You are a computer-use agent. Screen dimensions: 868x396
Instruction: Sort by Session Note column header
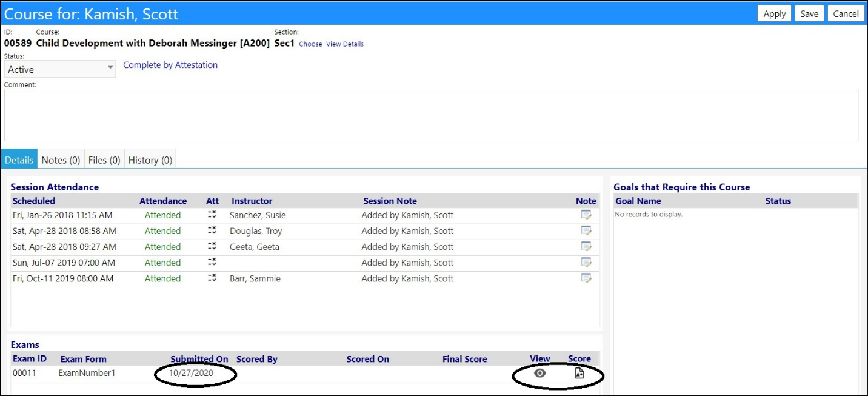390,201
